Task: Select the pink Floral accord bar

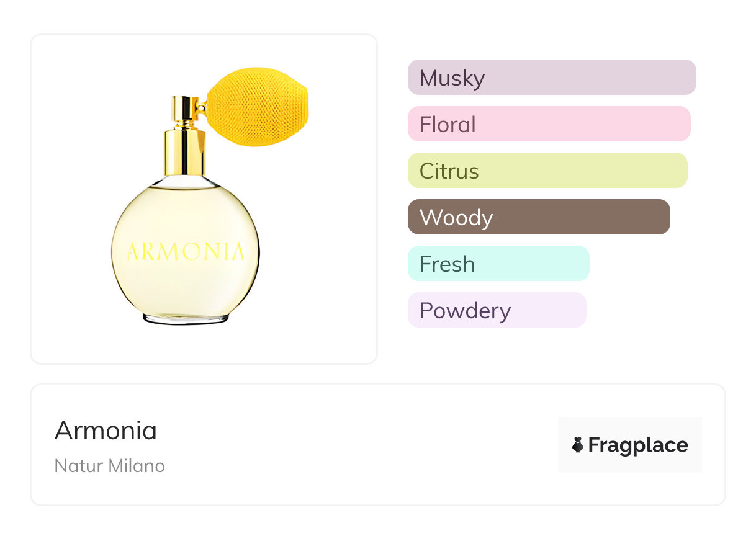Action: 549,124
